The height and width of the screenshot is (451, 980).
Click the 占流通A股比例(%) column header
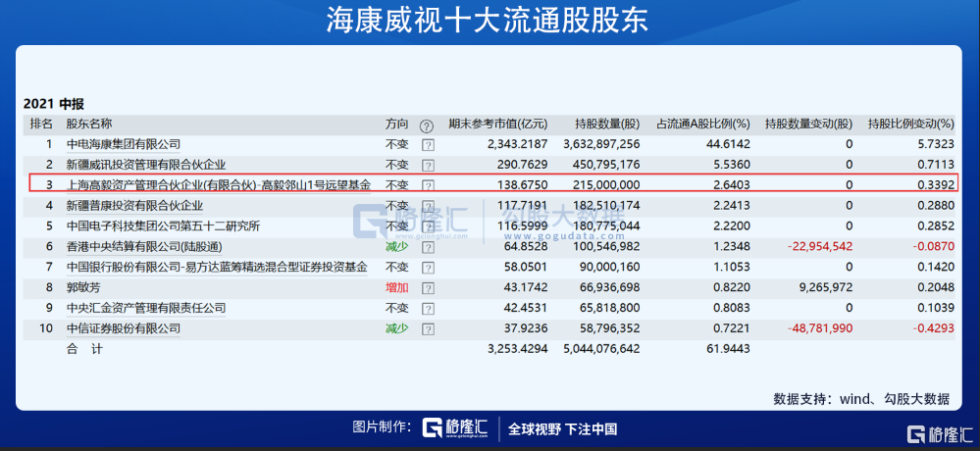[x=703, y=125]
